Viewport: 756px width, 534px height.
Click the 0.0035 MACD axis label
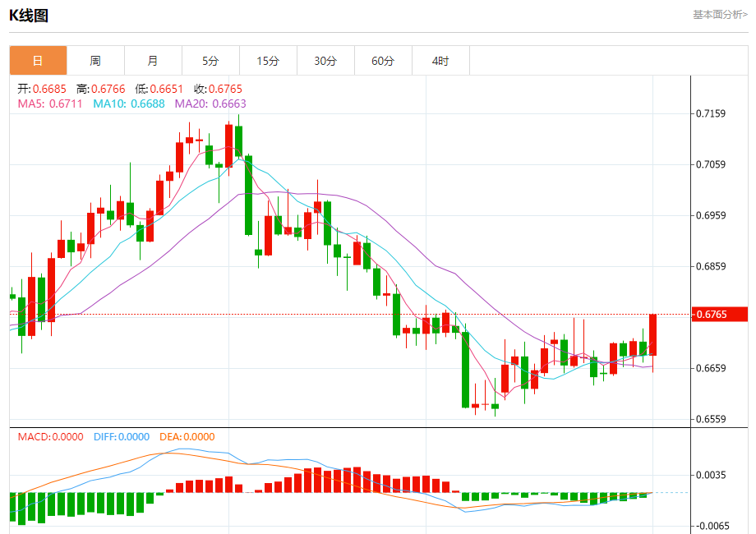click(x=711, y=475)
